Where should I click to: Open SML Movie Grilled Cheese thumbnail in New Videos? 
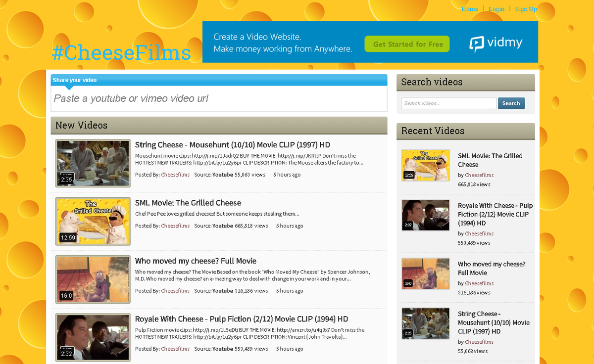coord(93,221)
